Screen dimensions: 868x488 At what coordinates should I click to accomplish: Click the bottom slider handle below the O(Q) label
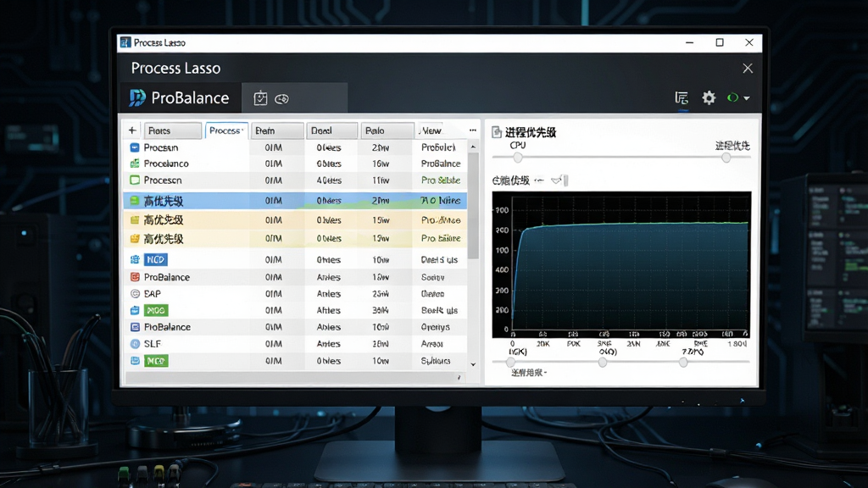point(603,363)
